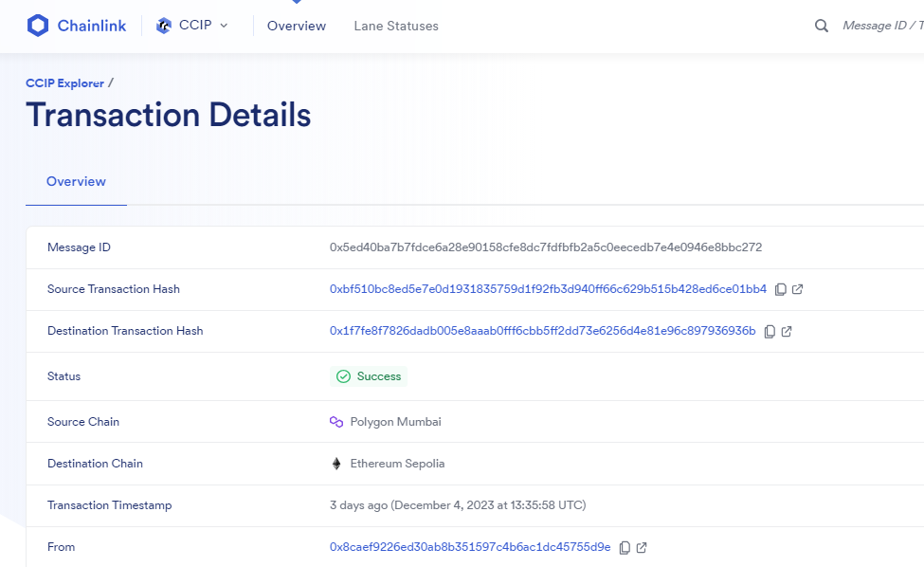This screenshot has width=924, height=567.
Task: Click the Chainlink wordmark text
Action: tap(91, 26)
